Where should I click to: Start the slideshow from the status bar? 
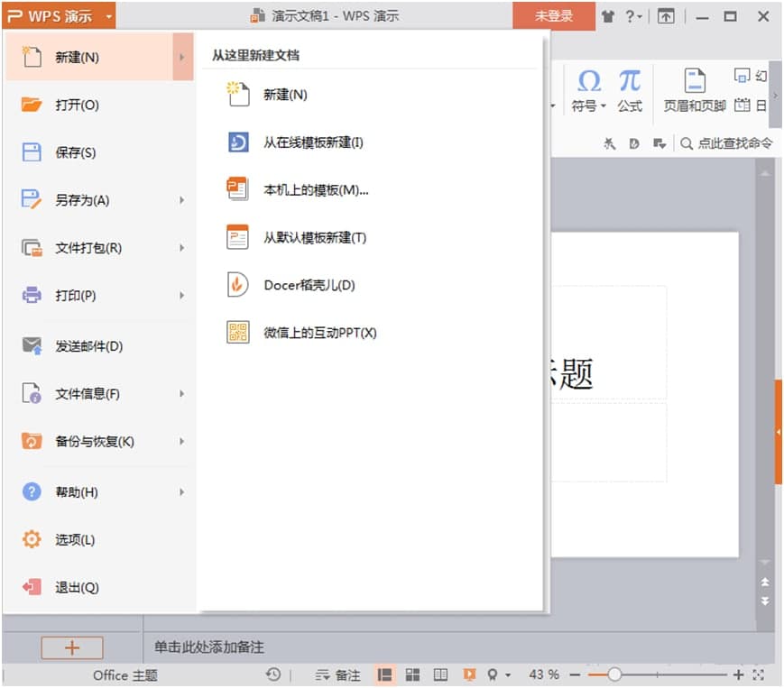(x=468, y=674)
